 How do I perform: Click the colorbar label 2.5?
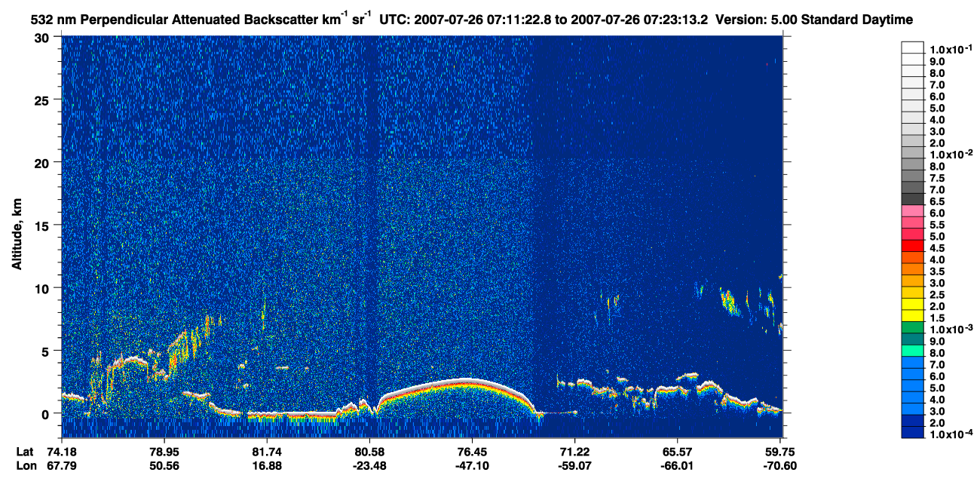(938, 296)
